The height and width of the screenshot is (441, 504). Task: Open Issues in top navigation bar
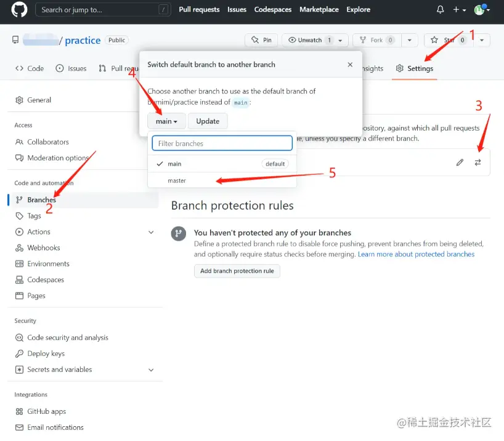(x=237, y=10)
